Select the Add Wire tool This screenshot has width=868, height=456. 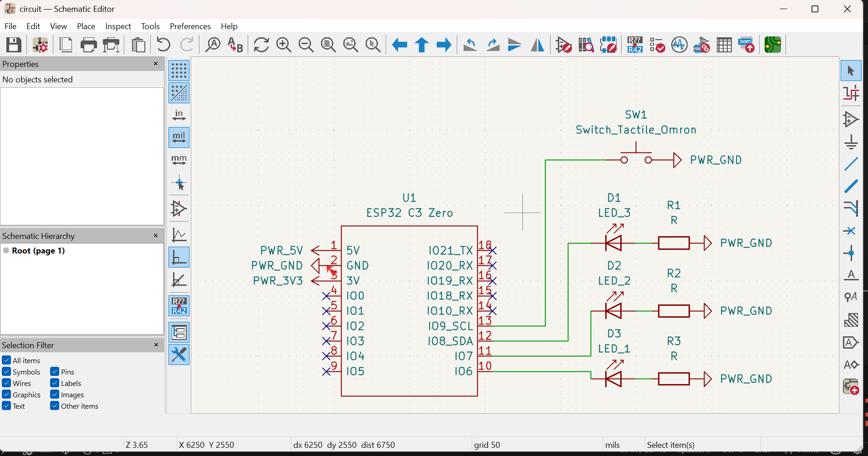[x=851, y=163]
